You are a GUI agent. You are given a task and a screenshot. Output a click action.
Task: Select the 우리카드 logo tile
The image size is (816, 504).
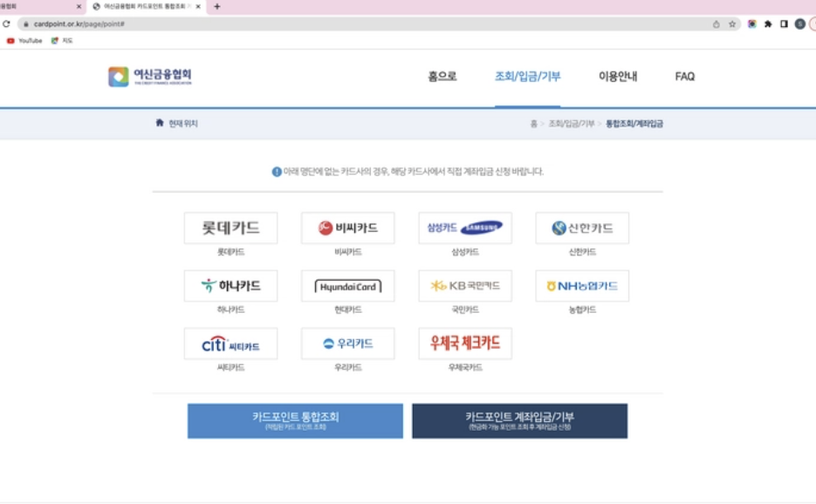tap(347, 344)
